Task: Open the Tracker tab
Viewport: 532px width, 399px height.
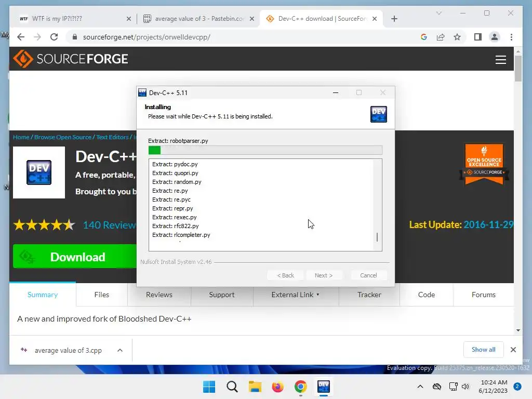Action: click(369, 295)
